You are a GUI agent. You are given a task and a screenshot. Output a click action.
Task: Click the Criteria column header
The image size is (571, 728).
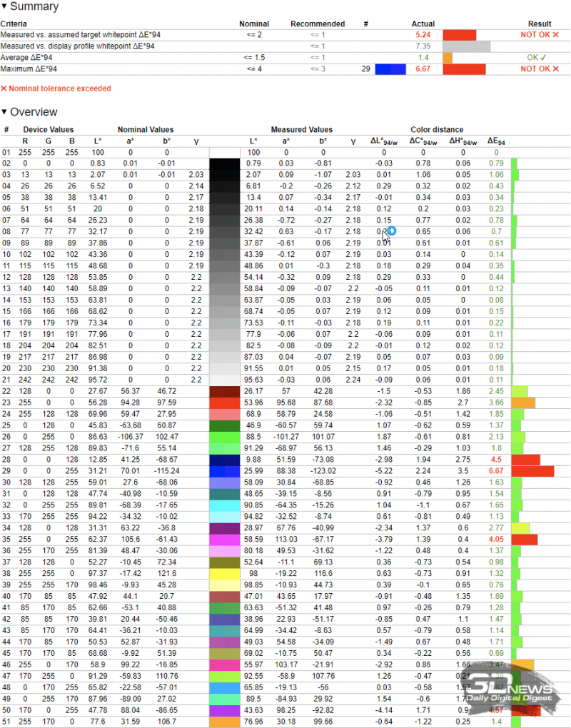click(x=14, y=24)
